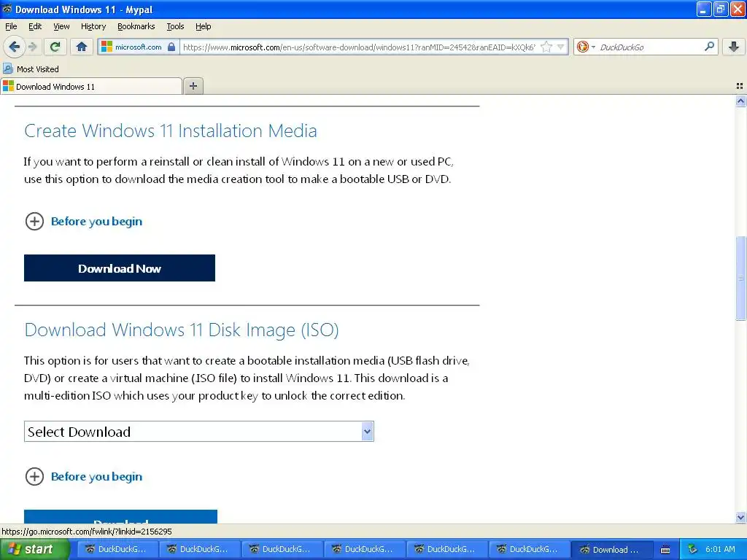This screenshot has width=747, height=560.
Task: Open the Most Visited bookmarks folder
Action: (x=31, y=69)
